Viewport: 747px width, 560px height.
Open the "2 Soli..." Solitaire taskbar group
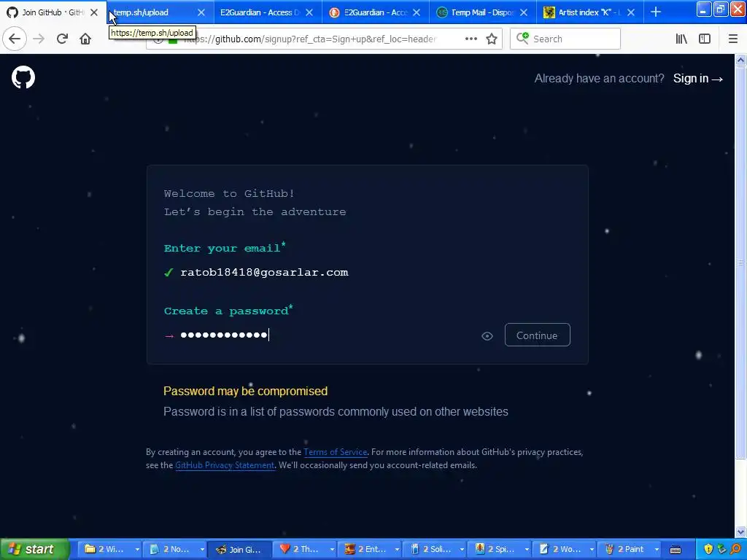click(x=436, y=549)
